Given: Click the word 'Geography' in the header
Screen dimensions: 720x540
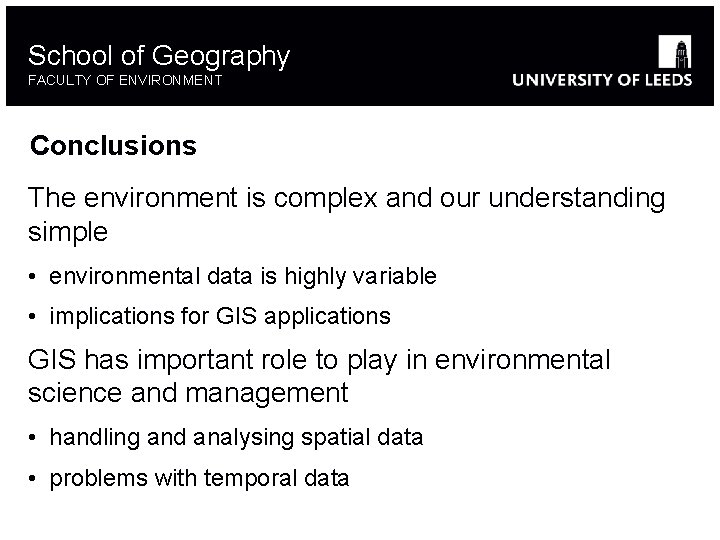Looking at the screenshot, I should [221, 55].
